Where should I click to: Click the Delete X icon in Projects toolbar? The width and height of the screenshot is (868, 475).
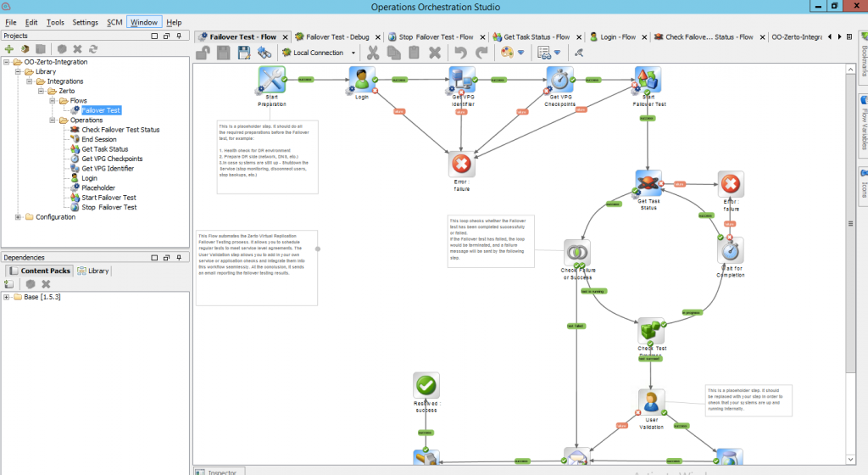click(77, 48)
